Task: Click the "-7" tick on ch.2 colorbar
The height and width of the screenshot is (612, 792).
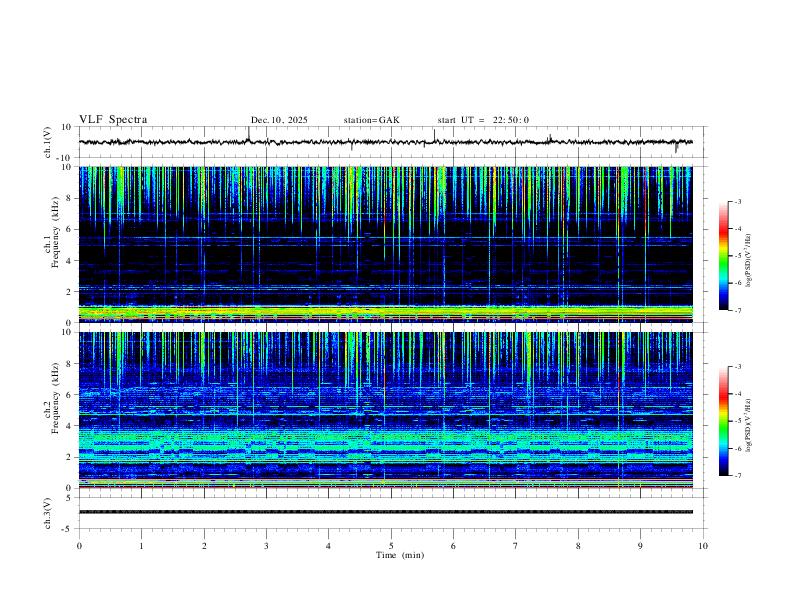Action: pyautogui.click(x=737, y=476)
